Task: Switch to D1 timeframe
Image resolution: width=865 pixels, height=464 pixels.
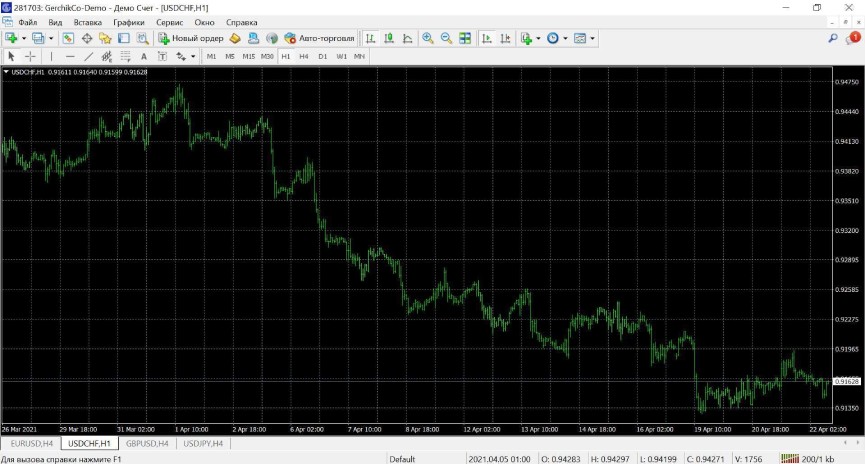Action: point(323,56)
